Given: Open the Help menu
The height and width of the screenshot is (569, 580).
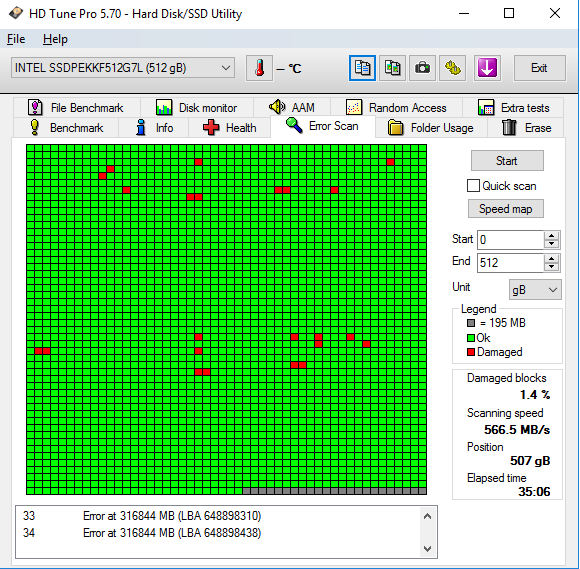Looking at the screenshot, I should pyautogui.click(x=55, y=39).
